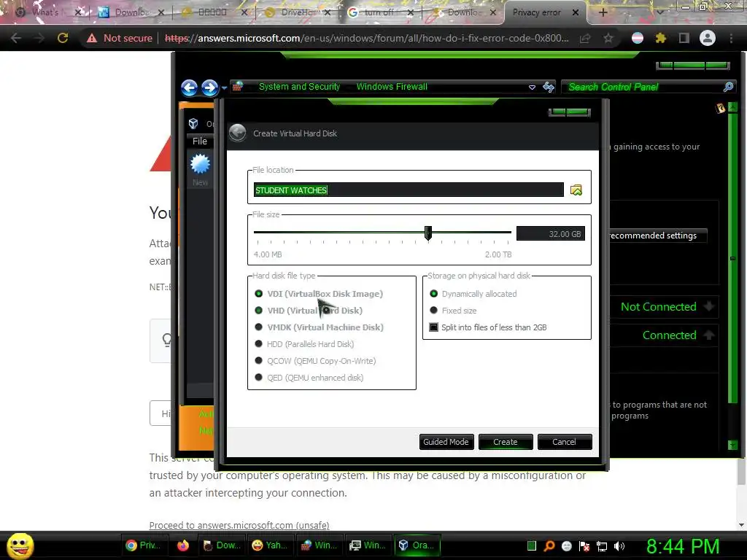Click the refresh icon beside Control Panel address bar
This screenshot has height=560, width=747.
tap(549, 87)
